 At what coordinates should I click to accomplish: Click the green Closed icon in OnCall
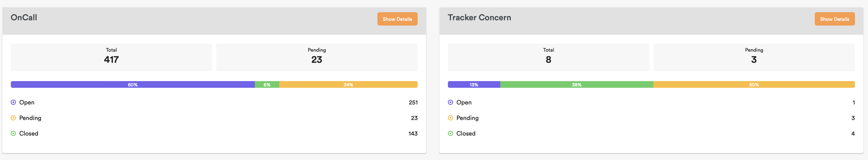coord(13,133)
